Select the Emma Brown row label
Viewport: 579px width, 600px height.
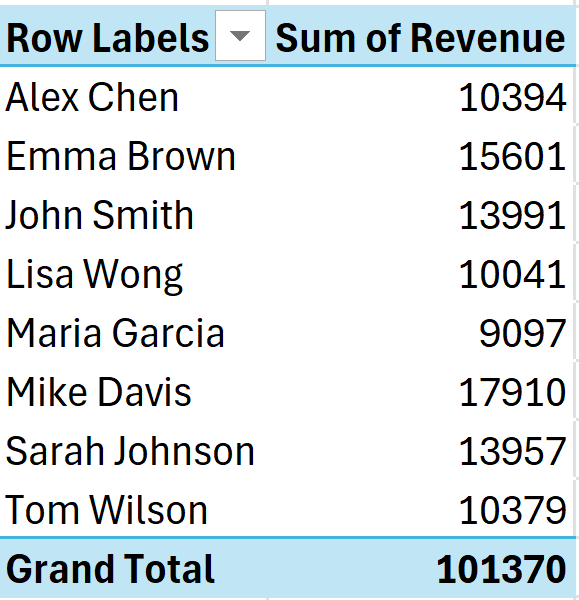click(x=121, y=156)
